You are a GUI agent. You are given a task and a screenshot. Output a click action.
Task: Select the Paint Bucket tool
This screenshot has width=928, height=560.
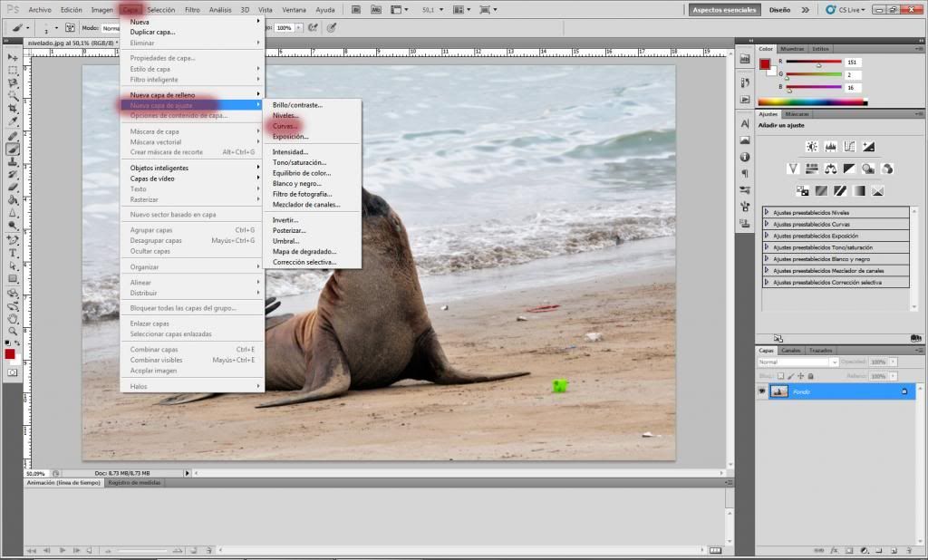(13, 200)
